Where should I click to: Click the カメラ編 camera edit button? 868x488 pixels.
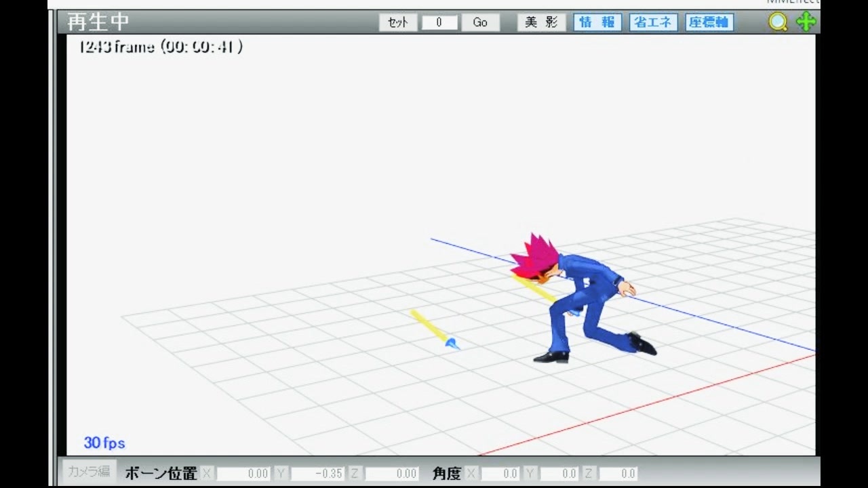(89, 472)
